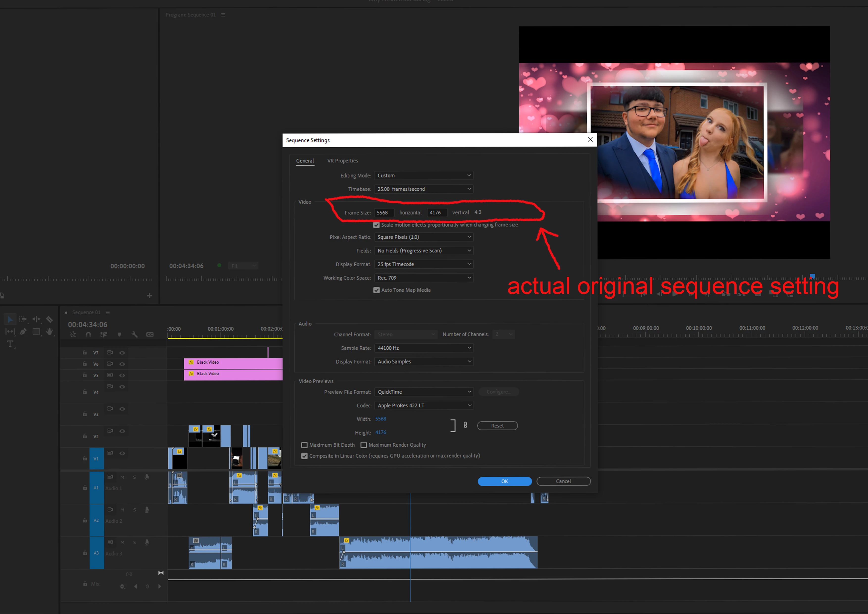Viewport: 868px width, 614px height.
Task: Switch to VR Properties tab
Action: [342, 161]
